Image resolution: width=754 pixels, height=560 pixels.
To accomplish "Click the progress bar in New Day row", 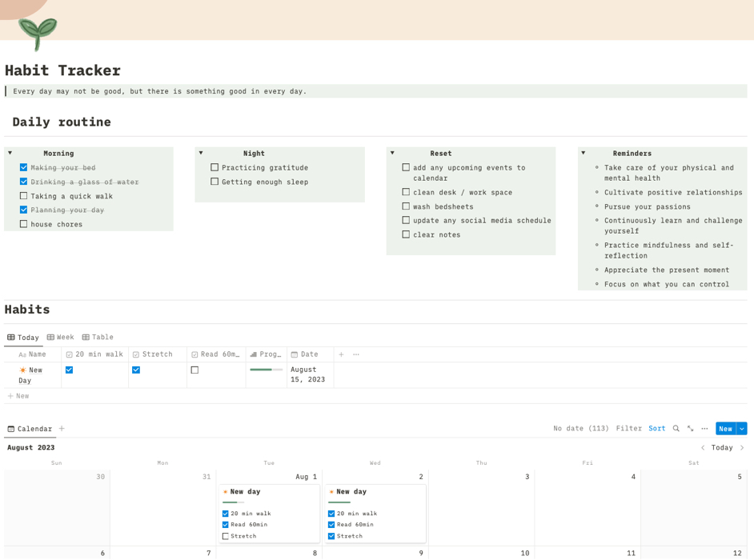I will pos(266,370).
